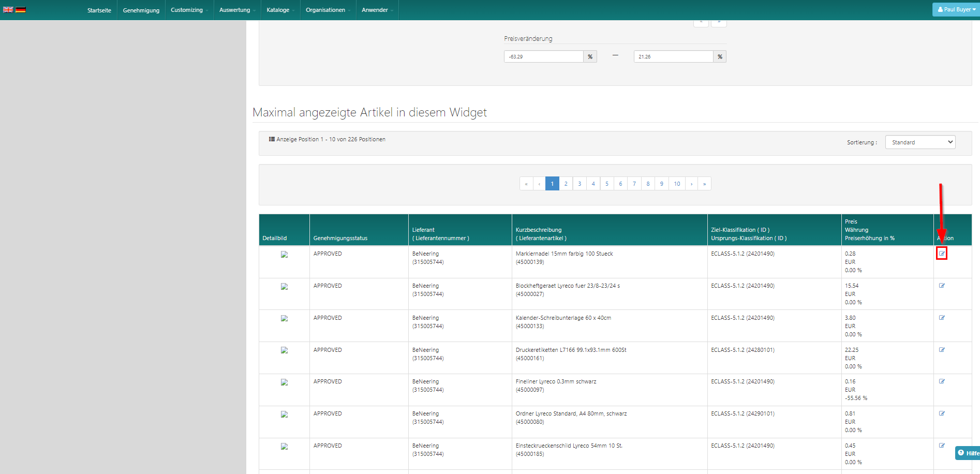The width and height of the screenshot is (980, 474).
Task: Open edit for Ordner Lyreco Standard row
Action: 942,413
